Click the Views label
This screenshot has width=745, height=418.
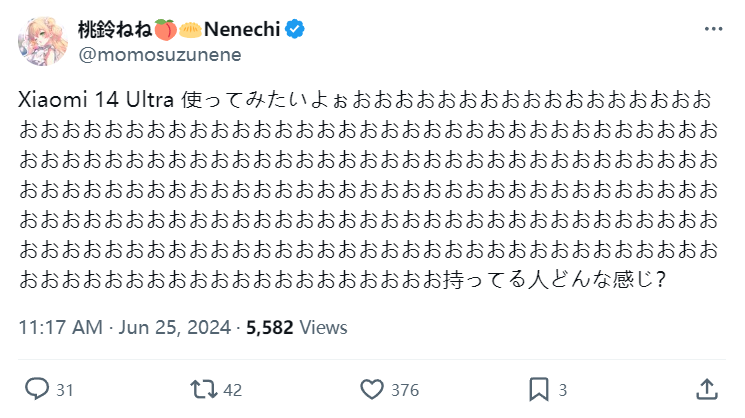[324, 327]
